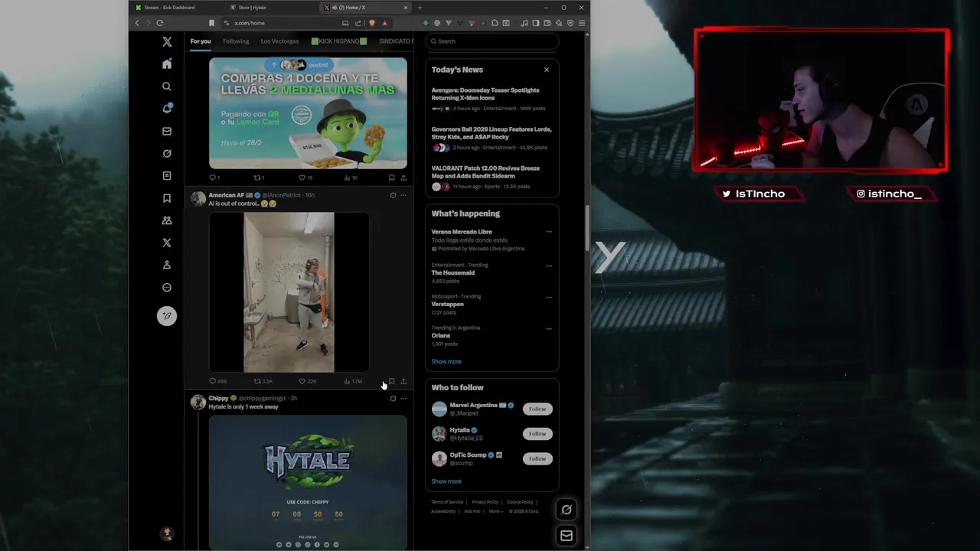This screenshot has width=980, height=551.
Task: Click the X Search field
Action: point(492,41)
